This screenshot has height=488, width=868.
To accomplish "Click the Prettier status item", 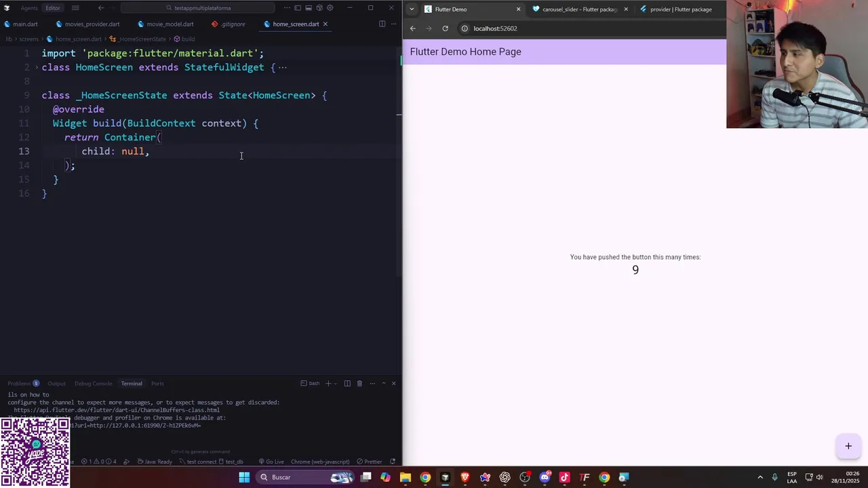I will (x=370, y=462).
